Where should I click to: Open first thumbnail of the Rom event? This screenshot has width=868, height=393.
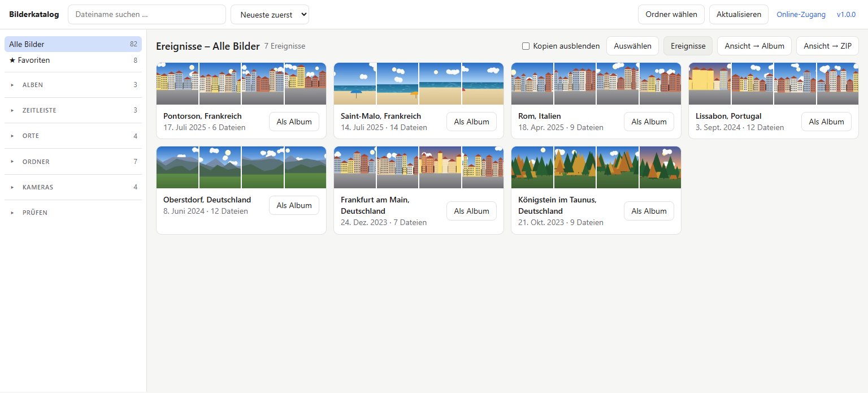(532, 84)
